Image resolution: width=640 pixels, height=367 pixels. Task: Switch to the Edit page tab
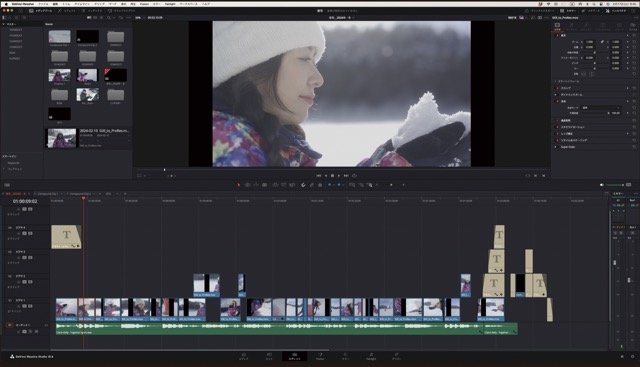click(x=294, y=356)
